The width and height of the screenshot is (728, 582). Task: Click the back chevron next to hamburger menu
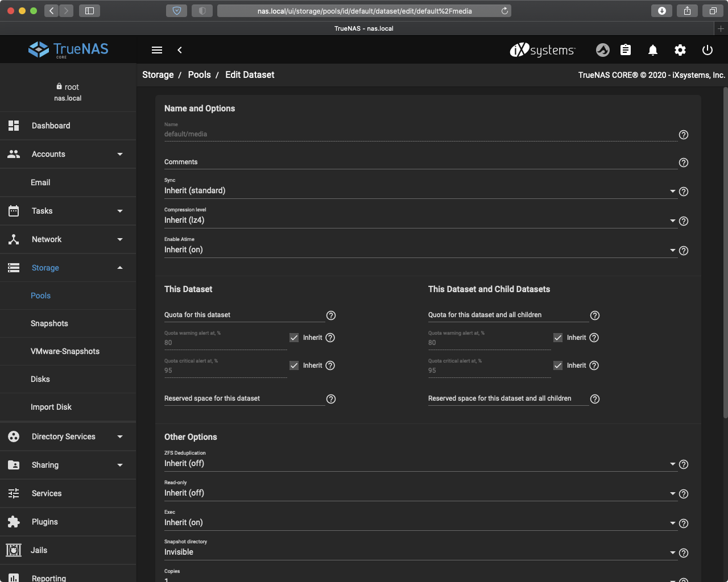point(180,50)
